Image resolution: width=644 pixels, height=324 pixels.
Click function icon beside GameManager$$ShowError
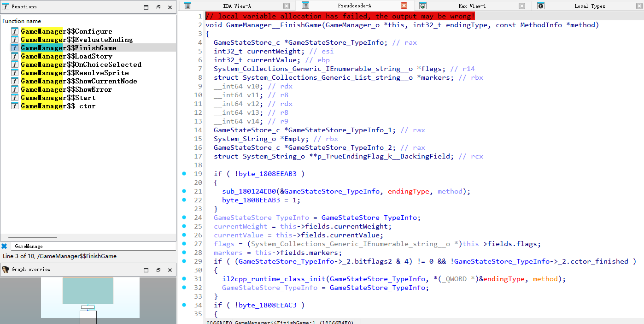(15, 89)
